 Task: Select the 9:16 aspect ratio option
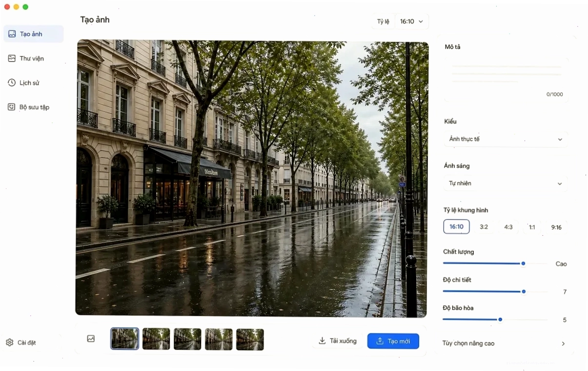pyautogui.click(x=556, y=227)
